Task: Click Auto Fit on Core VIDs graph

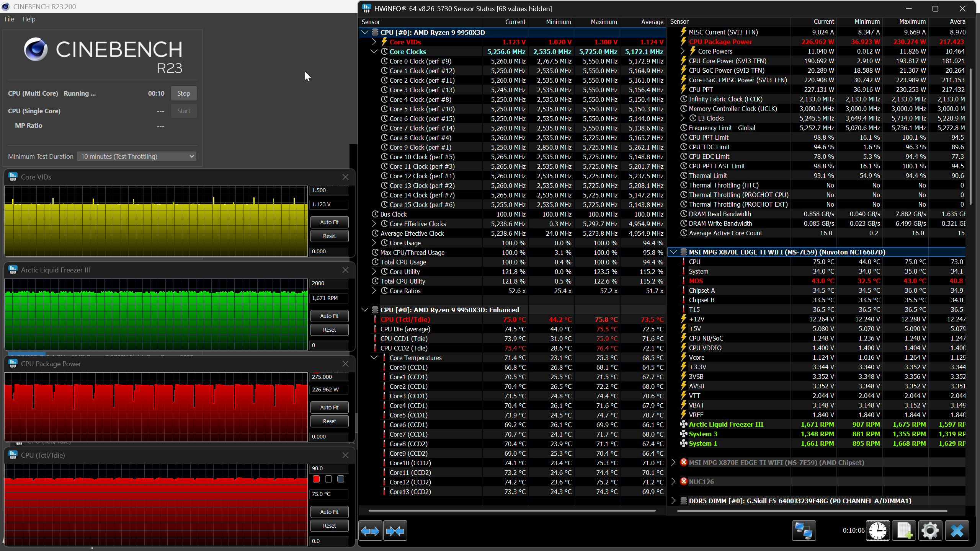Action: pos(329,222)
